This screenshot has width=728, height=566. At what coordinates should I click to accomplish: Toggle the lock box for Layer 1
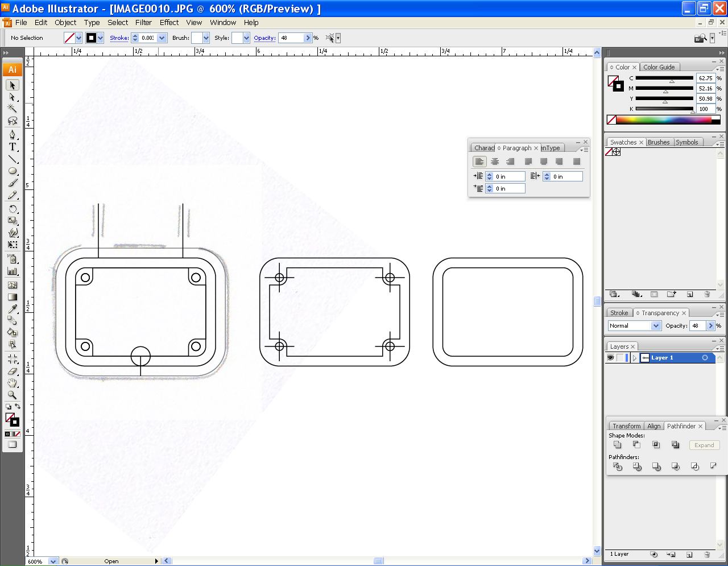click(x=621, y=358)
